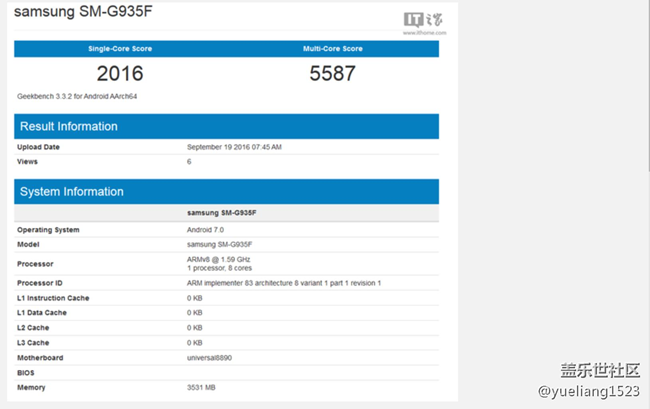This screenshot has height=409, width=650.
Task: Click the Views row label
Action: (27, 160)
